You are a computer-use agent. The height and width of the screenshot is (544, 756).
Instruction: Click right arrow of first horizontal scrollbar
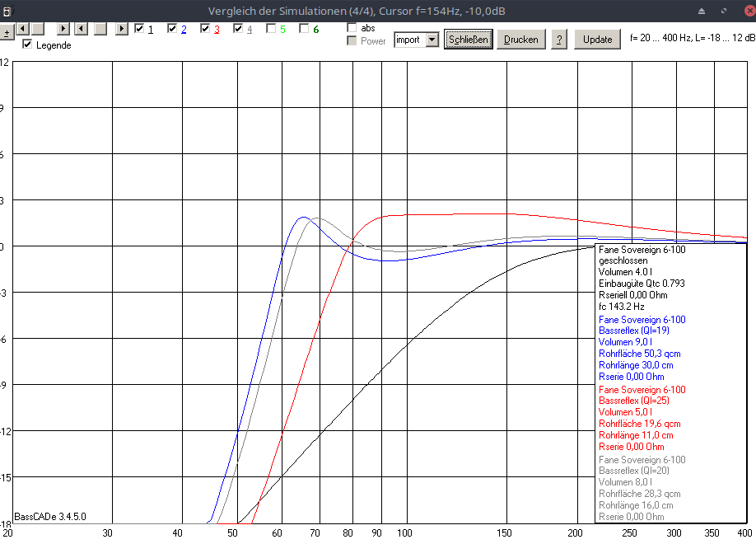[63, 29]
